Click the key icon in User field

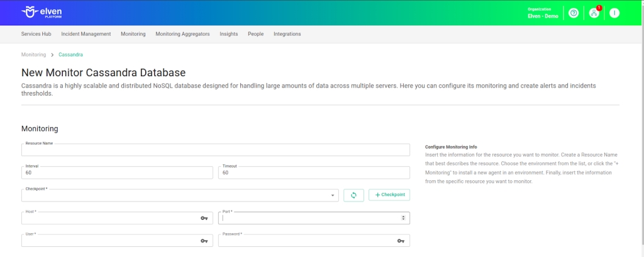coord(204,241)
